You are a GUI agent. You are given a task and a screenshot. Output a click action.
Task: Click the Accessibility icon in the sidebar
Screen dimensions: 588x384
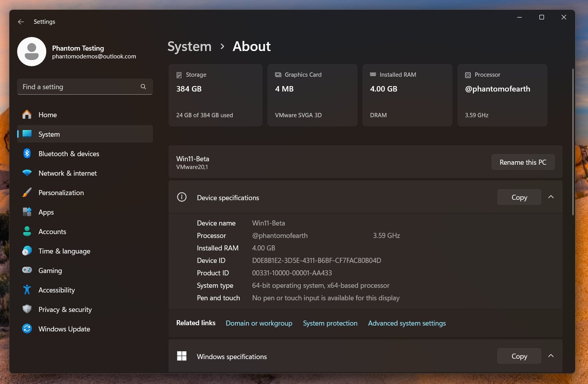point(26,290)
